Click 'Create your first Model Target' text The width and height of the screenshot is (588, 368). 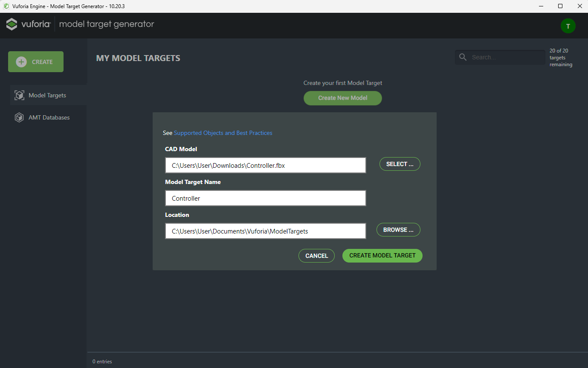click(x=343, y=83)
